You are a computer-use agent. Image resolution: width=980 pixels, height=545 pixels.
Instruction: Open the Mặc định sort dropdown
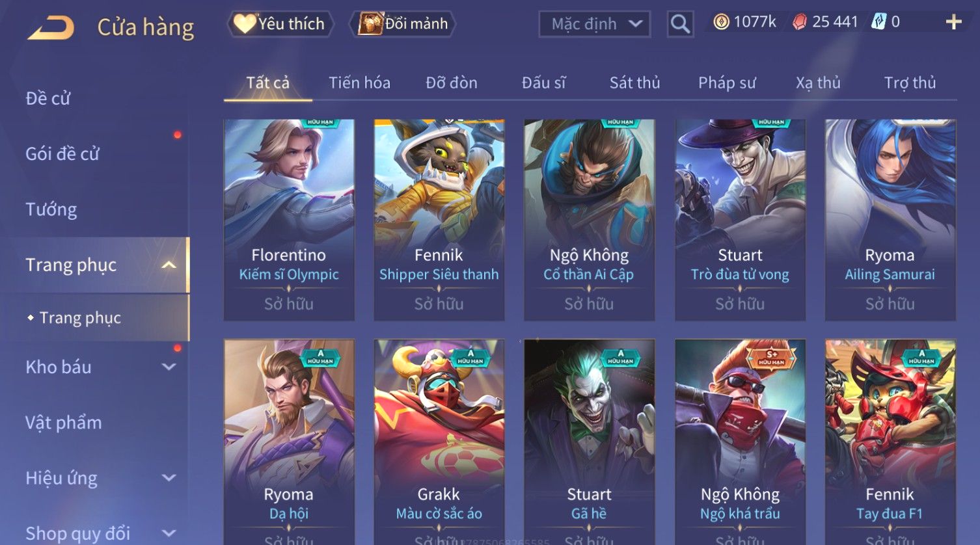pyautogui.click(x=595, y=24)
